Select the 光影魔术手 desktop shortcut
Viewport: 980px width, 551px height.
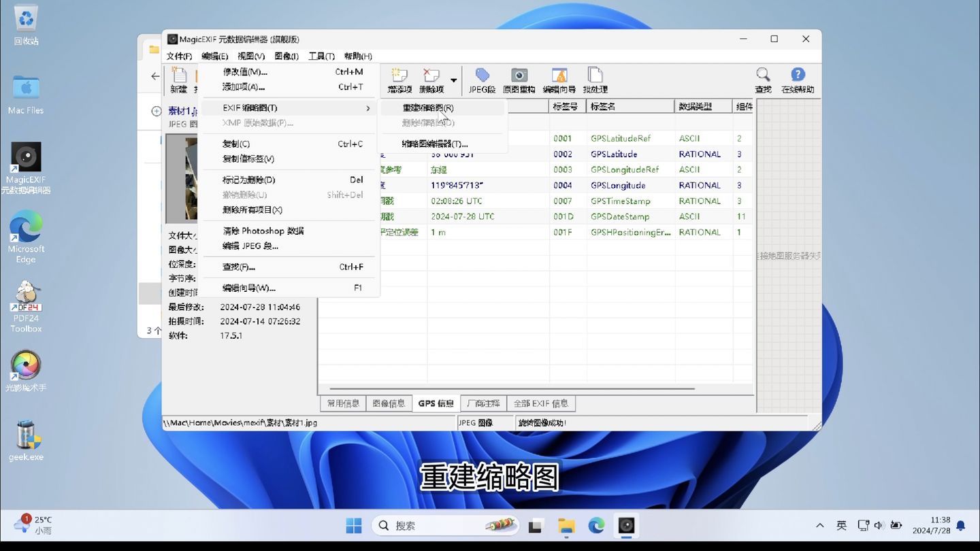(26, 371)
